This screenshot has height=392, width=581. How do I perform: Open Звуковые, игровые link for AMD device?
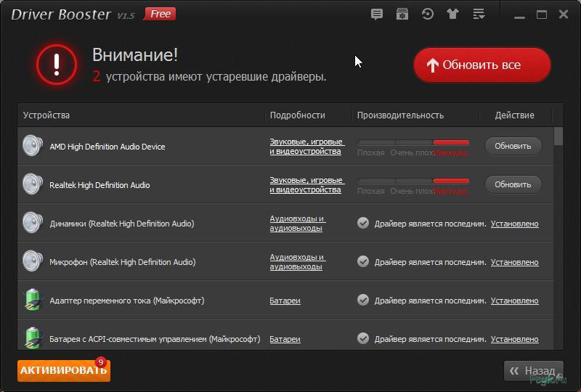pos(306,147)
